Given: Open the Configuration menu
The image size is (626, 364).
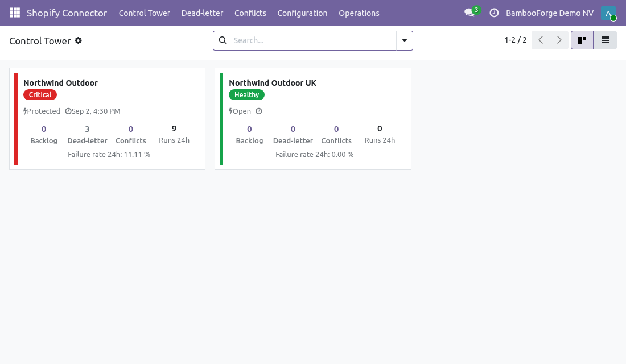Looking at the screenshot, I should click(x=302, y=13).
